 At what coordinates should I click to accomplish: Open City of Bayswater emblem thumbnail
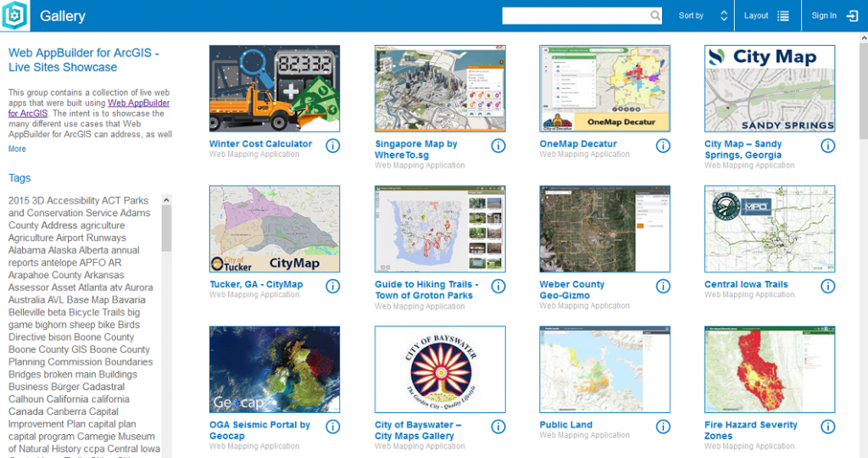440,370
